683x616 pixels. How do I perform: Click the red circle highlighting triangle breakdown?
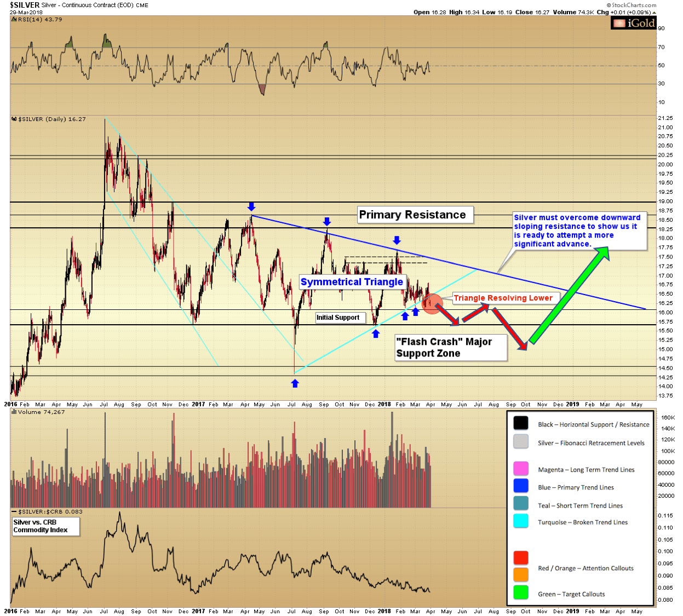point(432,303)
